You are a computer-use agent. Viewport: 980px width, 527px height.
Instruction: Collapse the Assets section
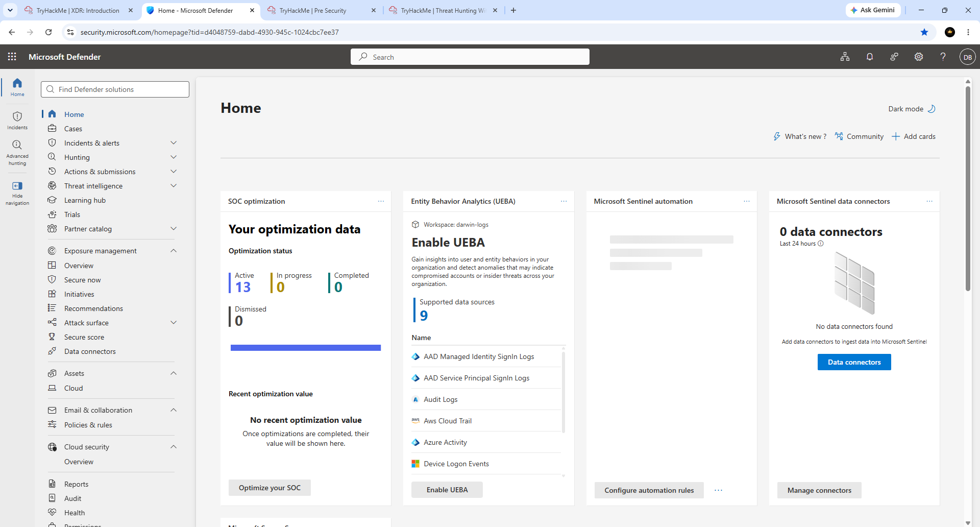click(174, 373)
